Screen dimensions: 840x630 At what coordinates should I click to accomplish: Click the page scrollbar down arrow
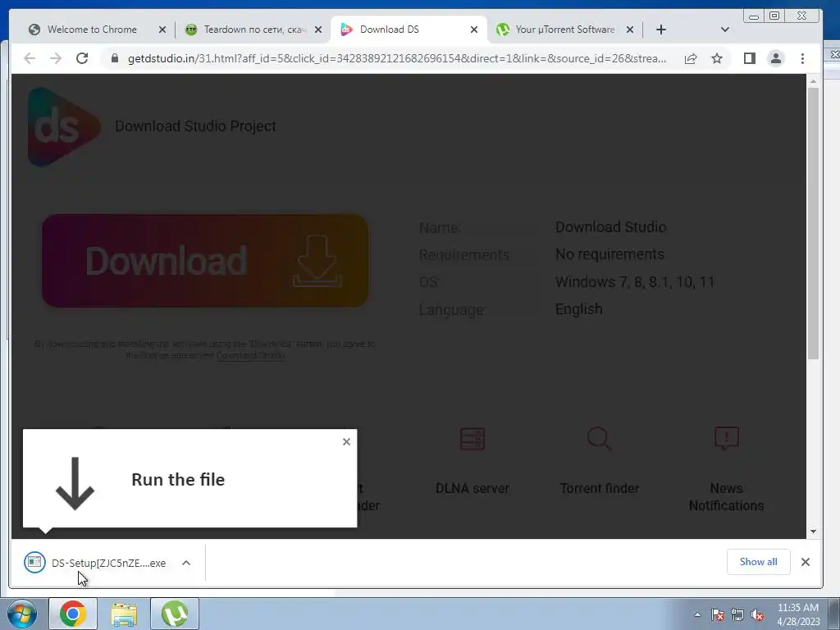point(813,532)
